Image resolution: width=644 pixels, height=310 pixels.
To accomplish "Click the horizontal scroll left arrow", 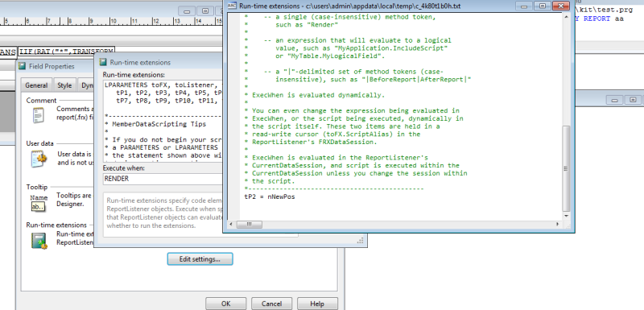I will tap(231, 224).
